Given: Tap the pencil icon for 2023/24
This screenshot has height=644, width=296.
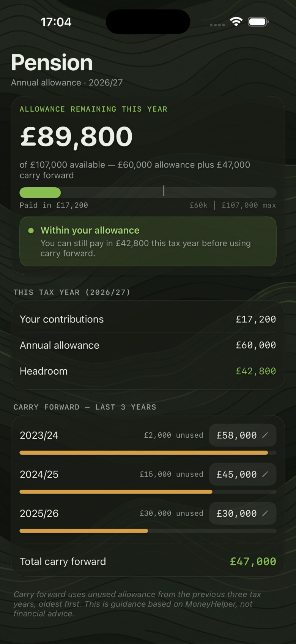Looking at the screenshot, I should click(265, 435).
